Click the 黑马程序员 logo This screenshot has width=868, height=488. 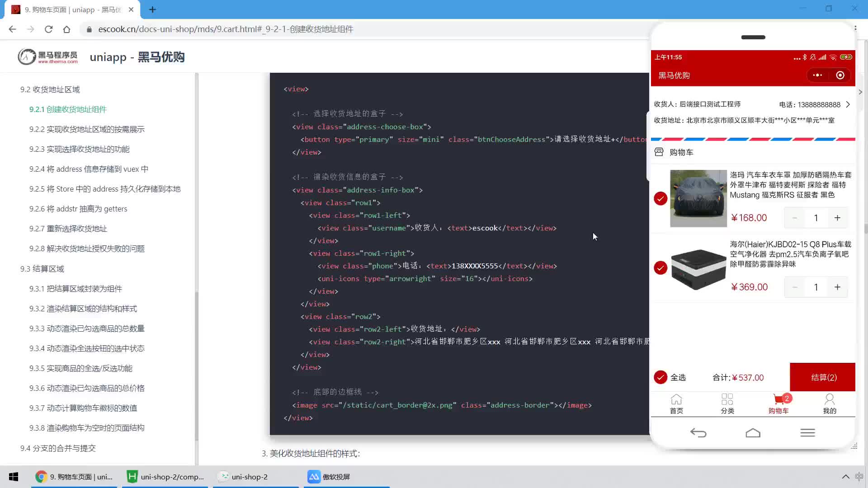click(x=47, y=57)
